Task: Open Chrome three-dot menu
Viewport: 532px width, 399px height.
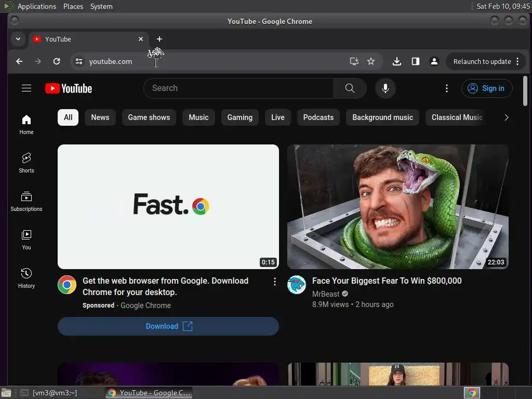Action: 517,61
